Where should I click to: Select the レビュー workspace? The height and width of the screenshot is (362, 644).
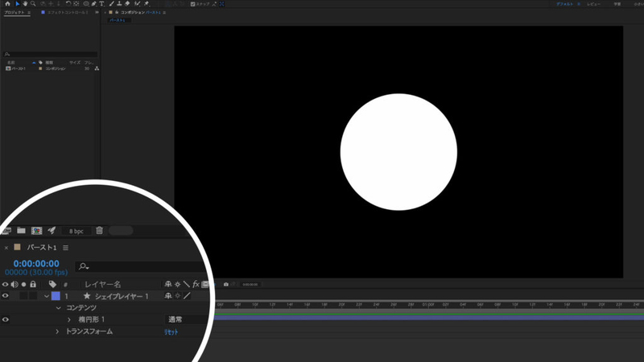593,4
